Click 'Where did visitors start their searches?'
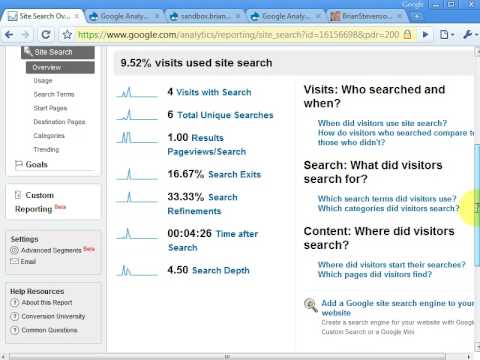480x360 pixels. pos(392,265)
